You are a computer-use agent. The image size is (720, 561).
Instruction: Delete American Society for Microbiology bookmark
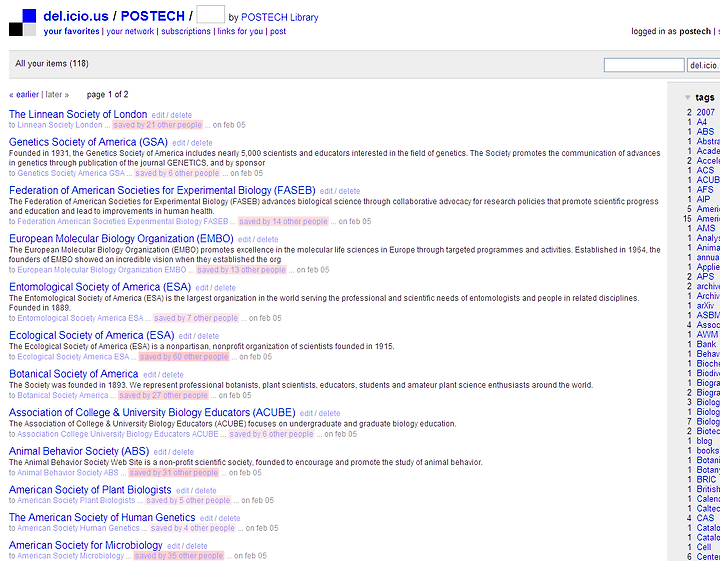pos(197,546)
